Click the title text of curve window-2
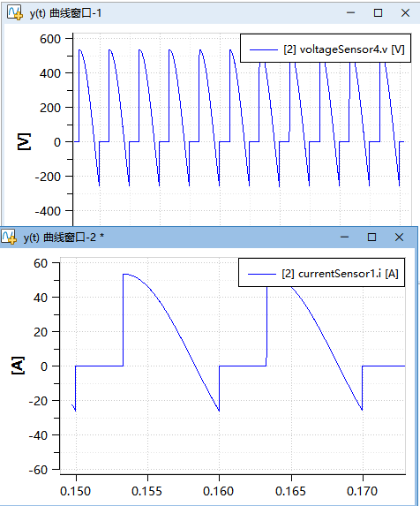This screenshot has height=506, width=420. 64,238
